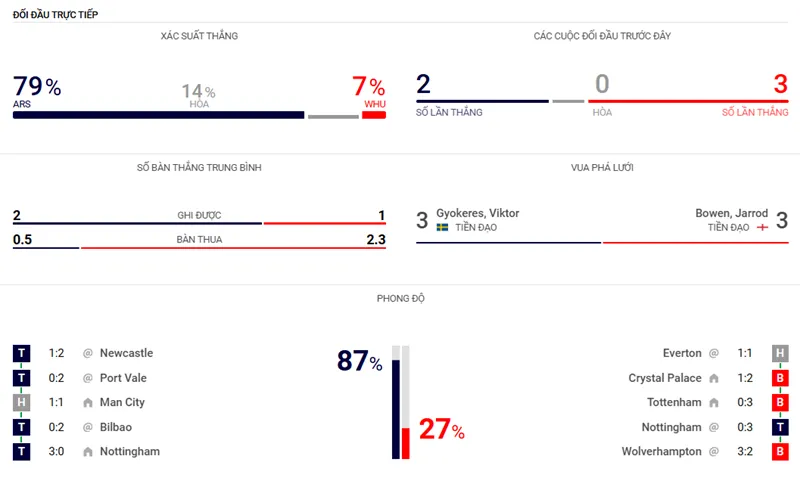800x484 pixels.
Task: Click the Sweden flag beside Gyokeres
Action: click(x=442, y=228)
